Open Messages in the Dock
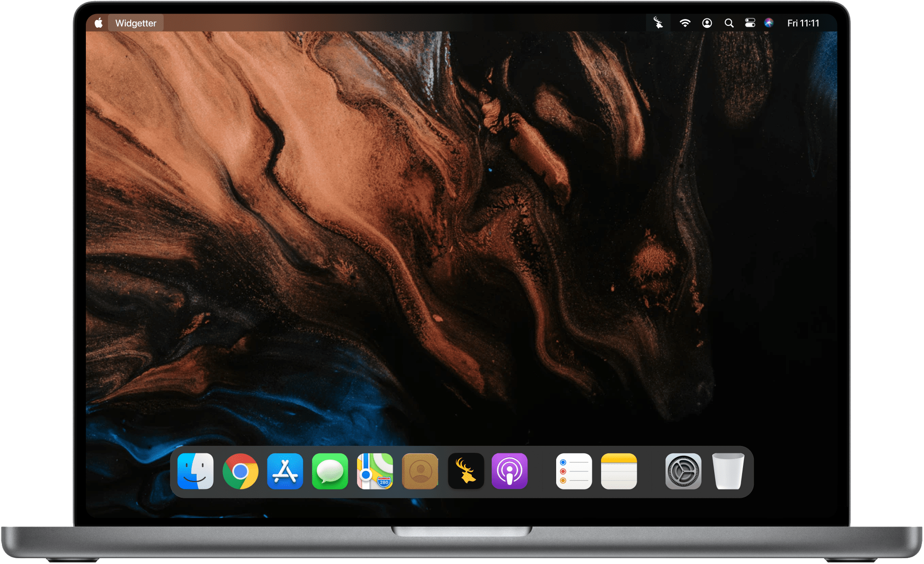Viewport: 924px width, 564px height. point(330,471)
